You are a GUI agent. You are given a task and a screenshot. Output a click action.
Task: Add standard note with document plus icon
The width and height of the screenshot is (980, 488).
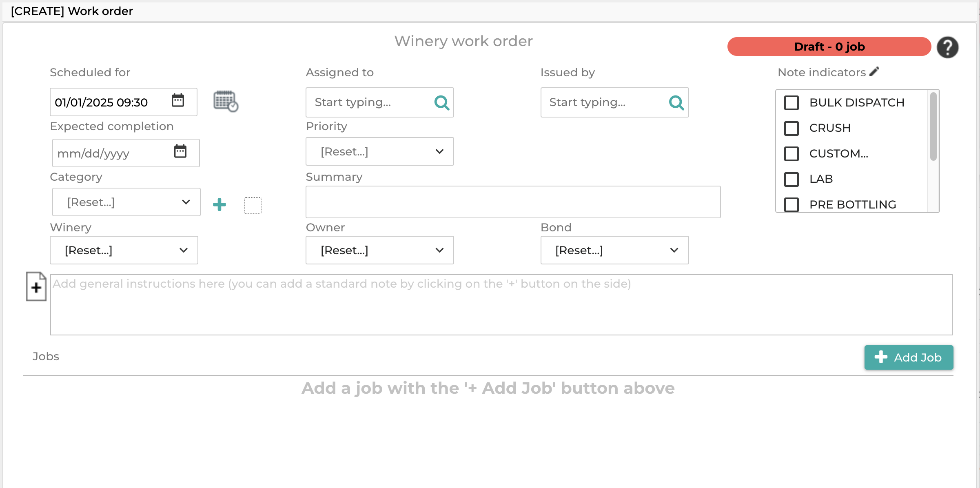click(36, 286)
